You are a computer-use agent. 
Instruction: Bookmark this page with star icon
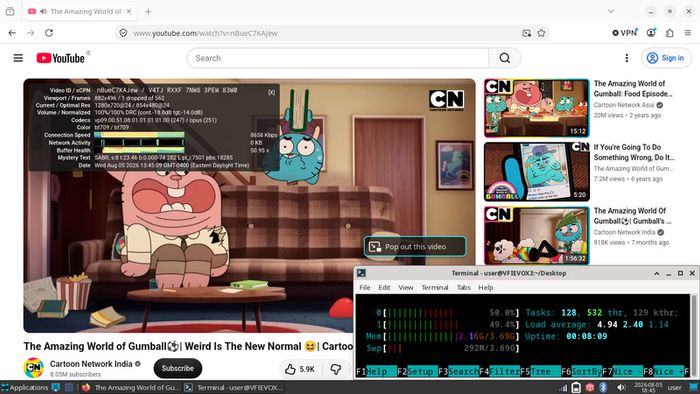click(542, 33)
